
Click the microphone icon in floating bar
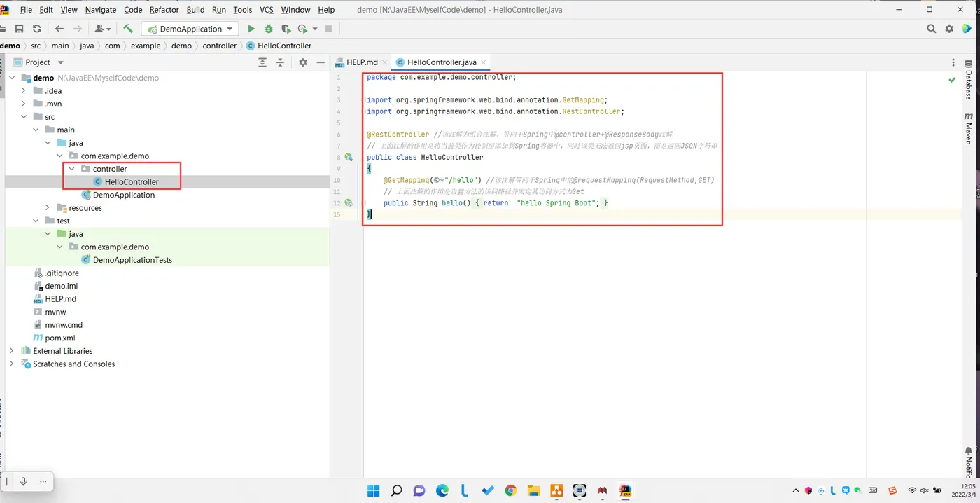tap(23, 481)
